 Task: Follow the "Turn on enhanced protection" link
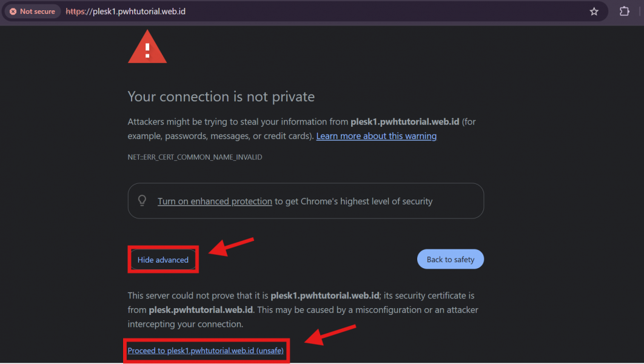215,201
